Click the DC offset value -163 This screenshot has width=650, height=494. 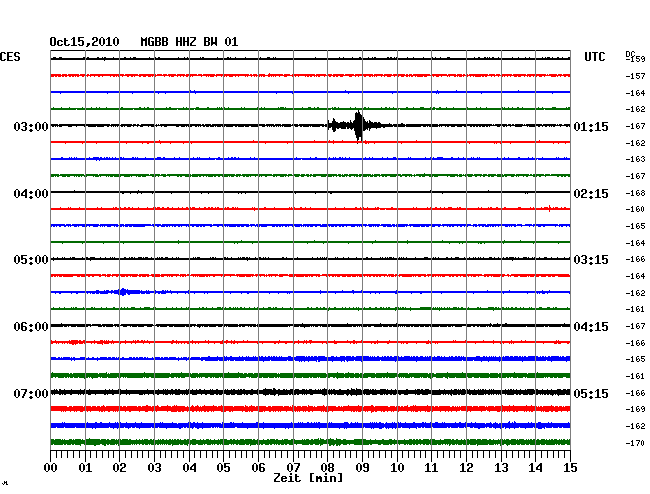[x=635, y=159]
